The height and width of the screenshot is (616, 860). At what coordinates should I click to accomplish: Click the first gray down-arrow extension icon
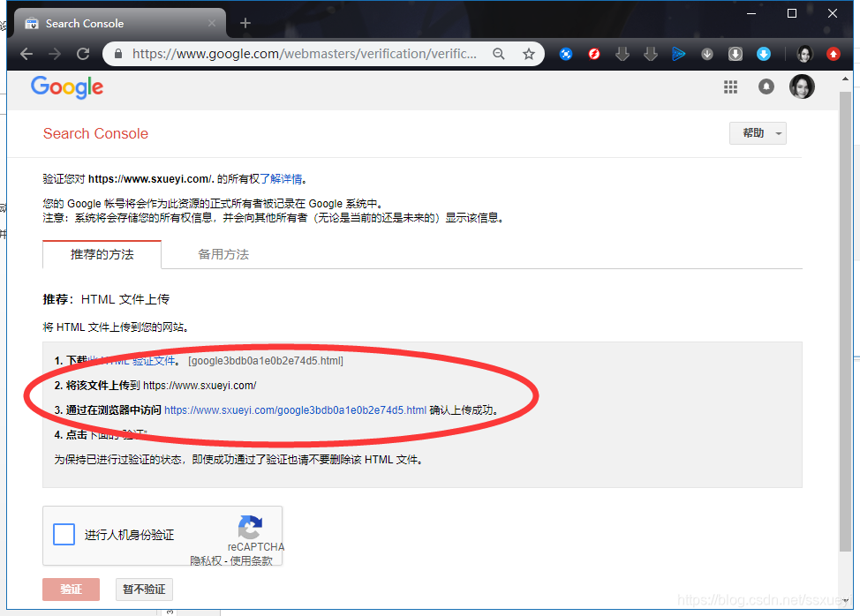[622, 54]
